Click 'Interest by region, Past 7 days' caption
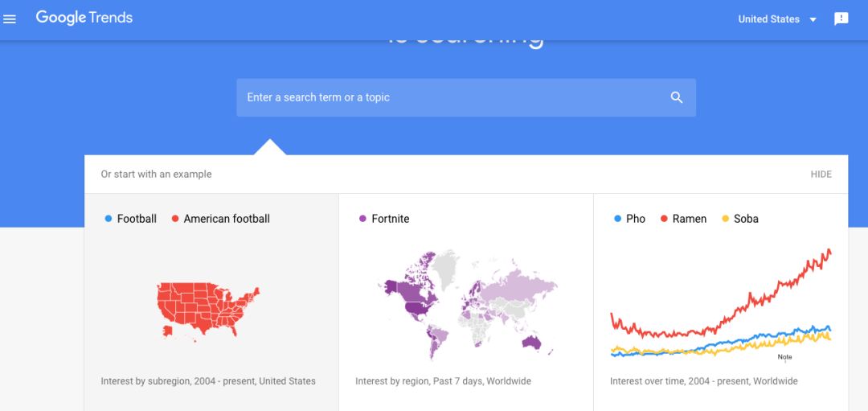 click(443, 381)
